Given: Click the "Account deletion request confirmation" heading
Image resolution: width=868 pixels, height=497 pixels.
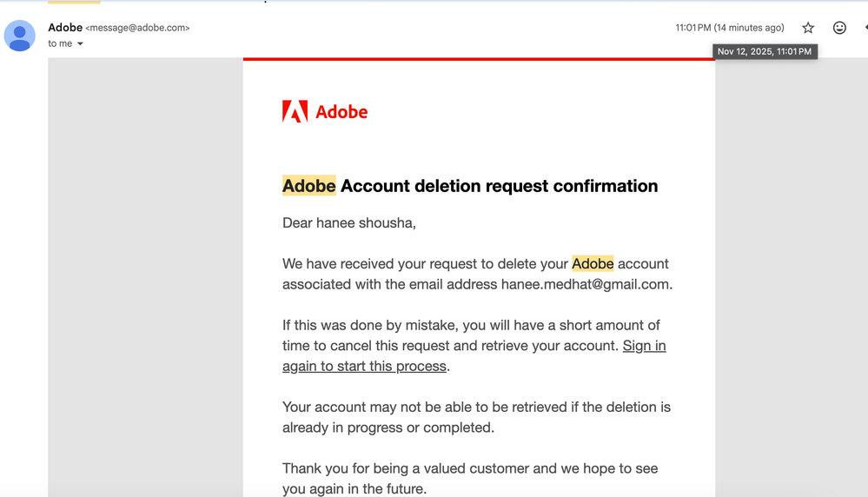Looking at the screenshot, I should point(499,186).
